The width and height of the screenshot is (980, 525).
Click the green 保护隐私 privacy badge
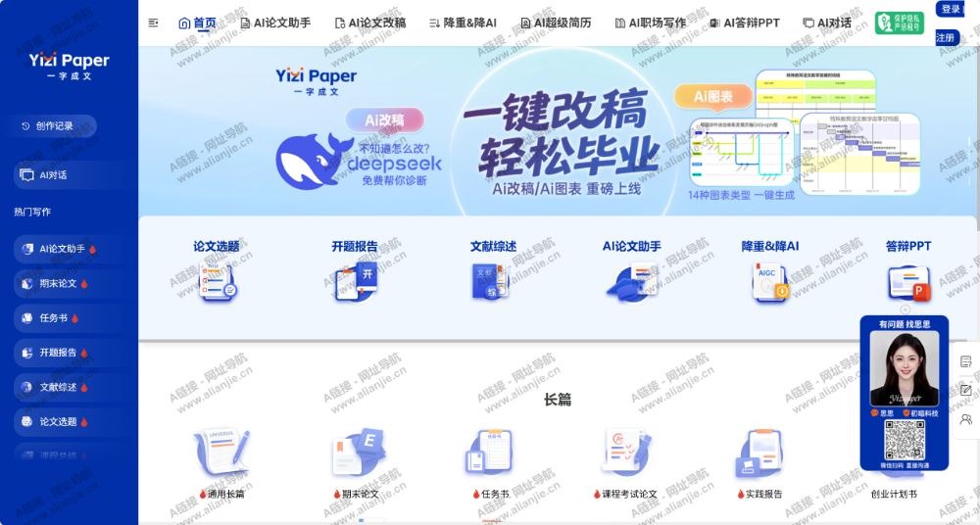900,24
